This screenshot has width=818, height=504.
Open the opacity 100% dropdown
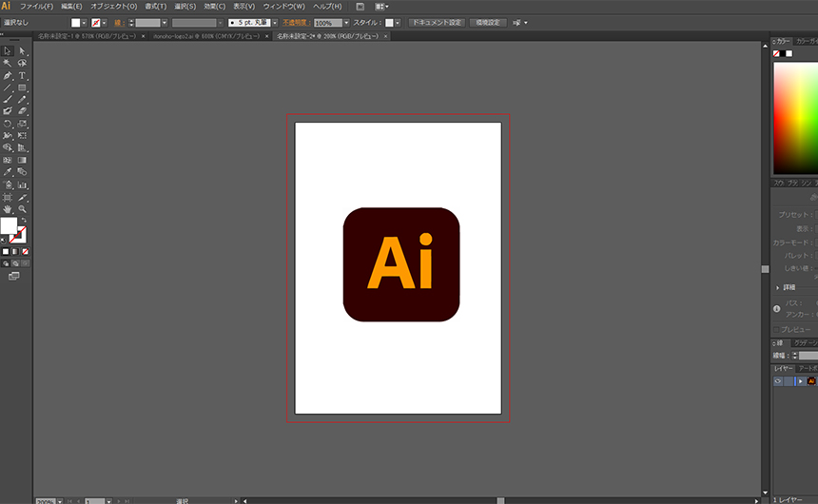(346, 22)
